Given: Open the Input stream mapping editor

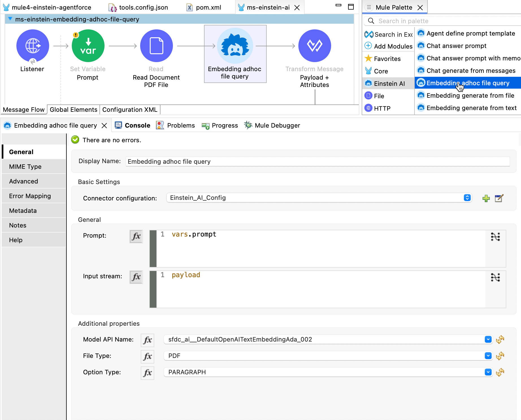Looking at the screenshot, I should coord(495,277).
